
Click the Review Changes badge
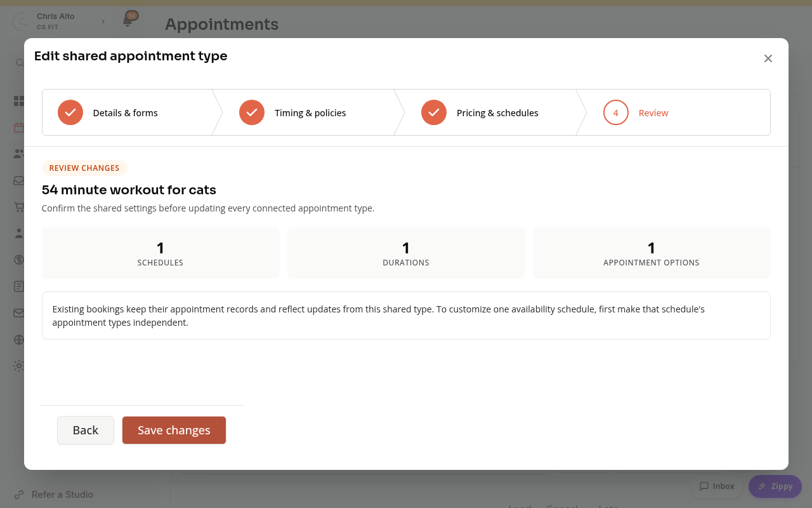pos(84,168)
